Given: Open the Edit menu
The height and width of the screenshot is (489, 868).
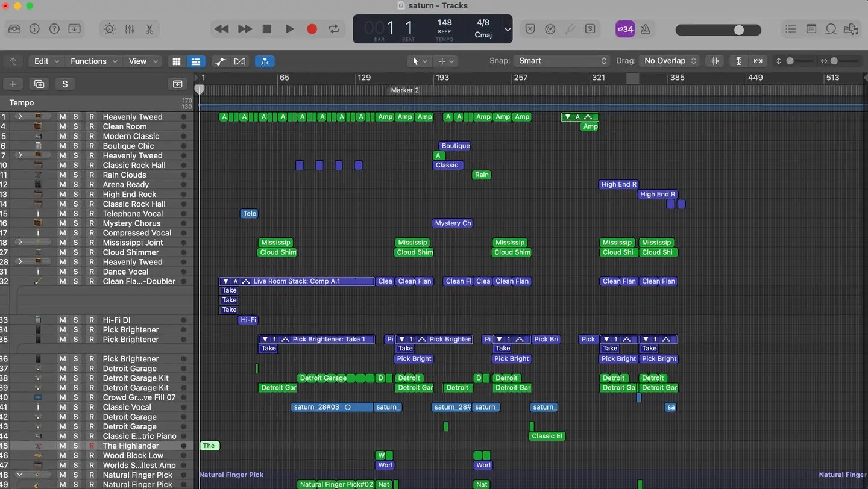Looking at the screenshot, I should pos(46,61).
